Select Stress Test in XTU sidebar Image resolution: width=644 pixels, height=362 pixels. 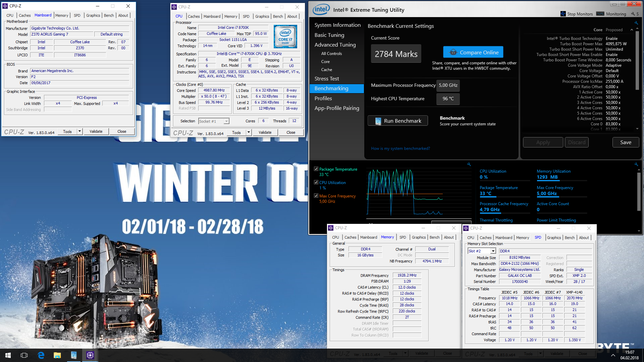pos(327,79)
